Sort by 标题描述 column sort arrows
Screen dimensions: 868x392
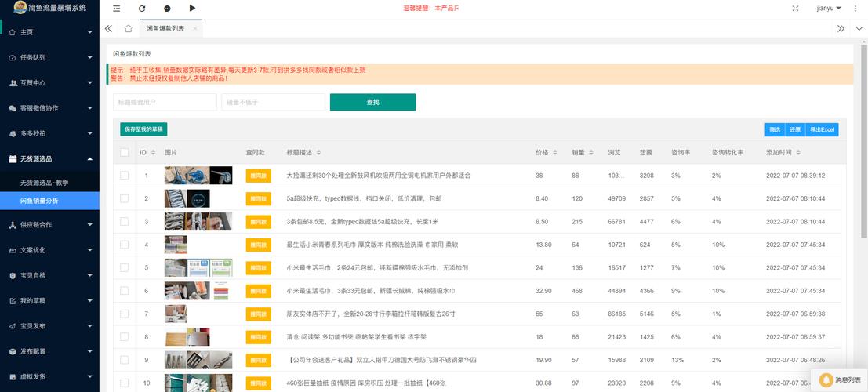coord(318,152)
